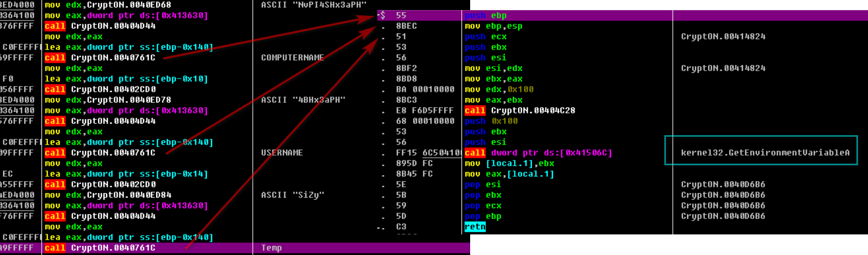The width and height of the screenshot is (868, 255).
Task: Select 'lea eax,dword ptr ss:[ebp-0x14]' line
Action: pos(126,174)
